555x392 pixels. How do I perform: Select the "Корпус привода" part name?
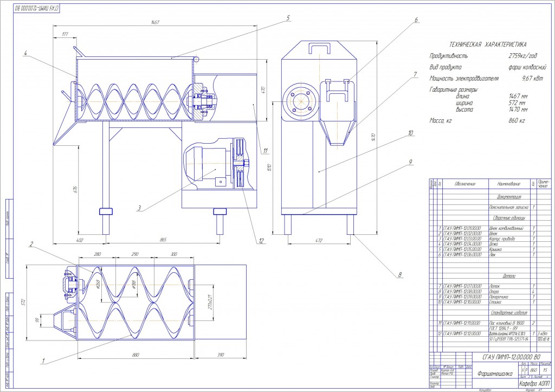[502, 239]
